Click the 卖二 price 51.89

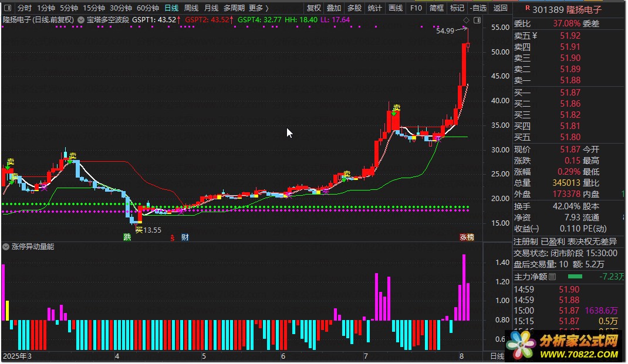[x=570, y=69]
